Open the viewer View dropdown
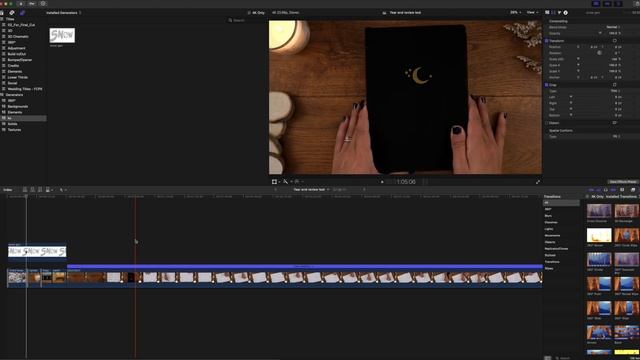This screenshot has height=360, width=640. pyautogui.click(x=532, y=13)
